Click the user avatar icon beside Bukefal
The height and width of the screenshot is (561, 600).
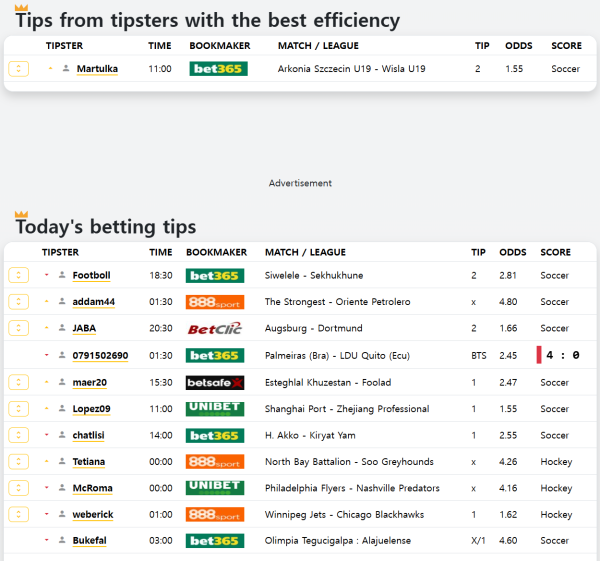pos(62,541)
